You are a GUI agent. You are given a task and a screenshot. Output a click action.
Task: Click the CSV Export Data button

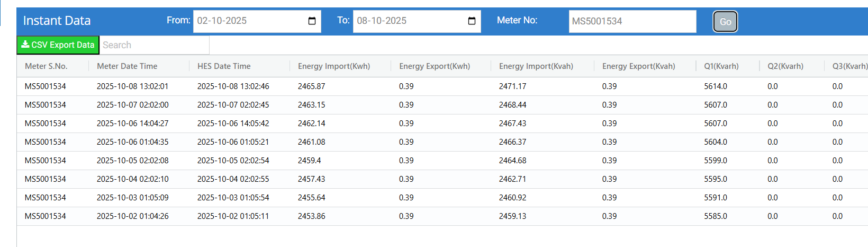coord(58,45)
